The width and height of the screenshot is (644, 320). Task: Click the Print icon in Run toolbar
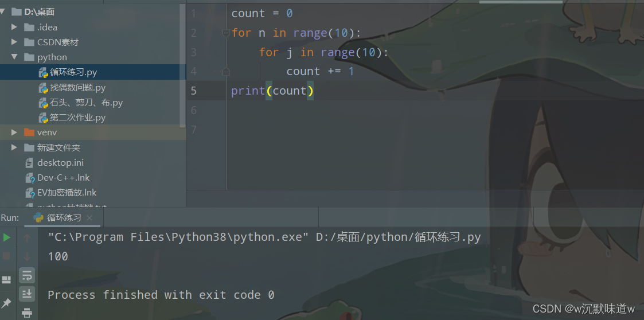point(27,313)
